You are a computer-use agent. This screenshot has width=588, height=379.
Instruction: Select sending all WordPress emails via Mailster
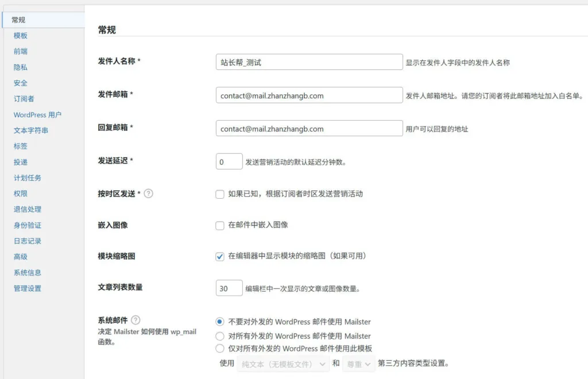220,336
